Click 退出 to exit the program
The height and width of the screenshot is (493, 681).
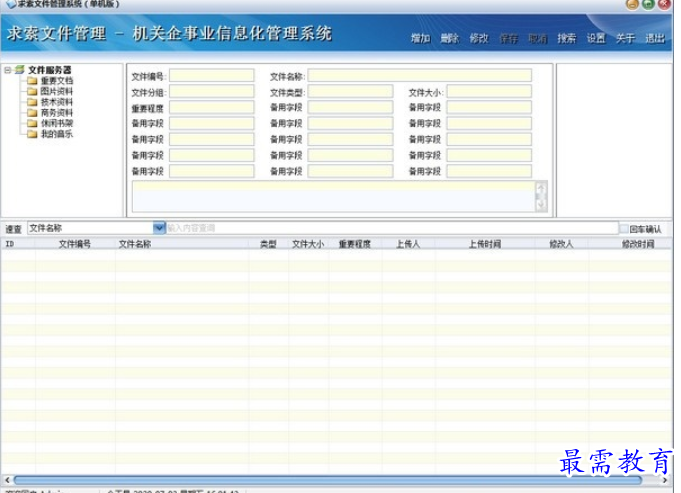[655, 39]
